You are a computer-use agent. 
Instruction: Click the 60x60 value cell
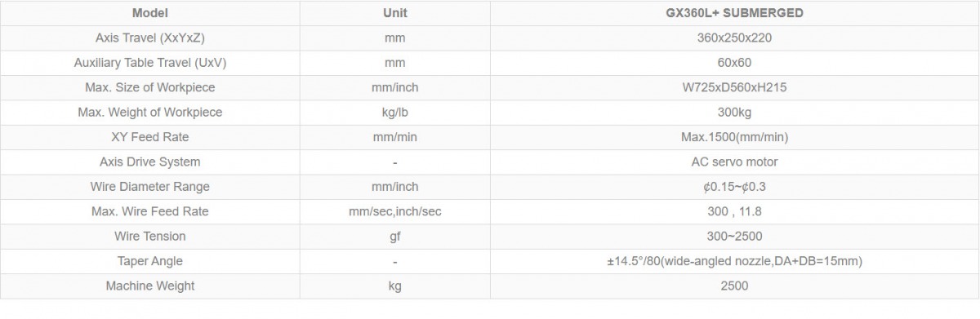point(734,63)
